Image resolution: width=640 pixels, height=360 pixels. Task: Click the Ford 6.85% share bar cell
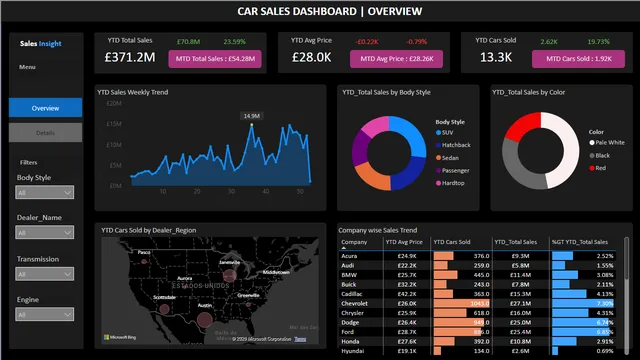click(x=583, y=332)
